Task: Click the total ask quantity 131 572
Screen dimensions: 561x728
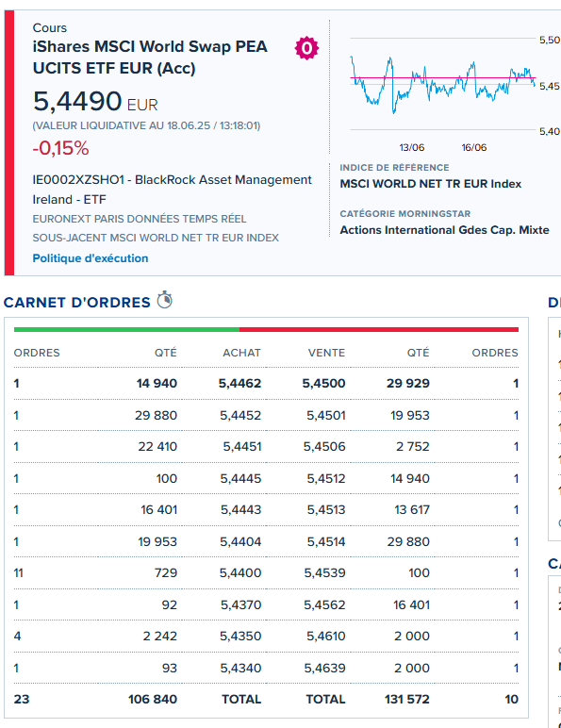Action: pos(407,699)
